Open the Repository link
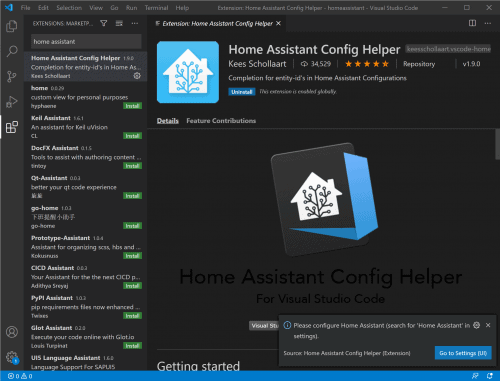 click(x=419, y=64)
